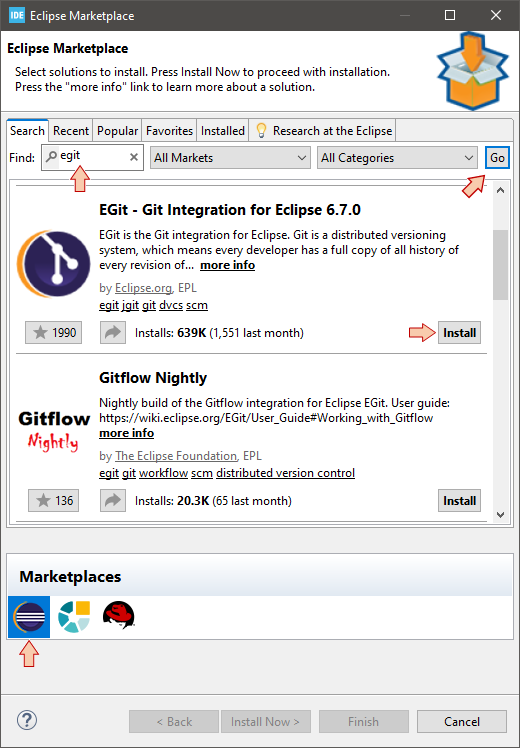Favorite EGit with the 1990 star button

coord(53,332)
